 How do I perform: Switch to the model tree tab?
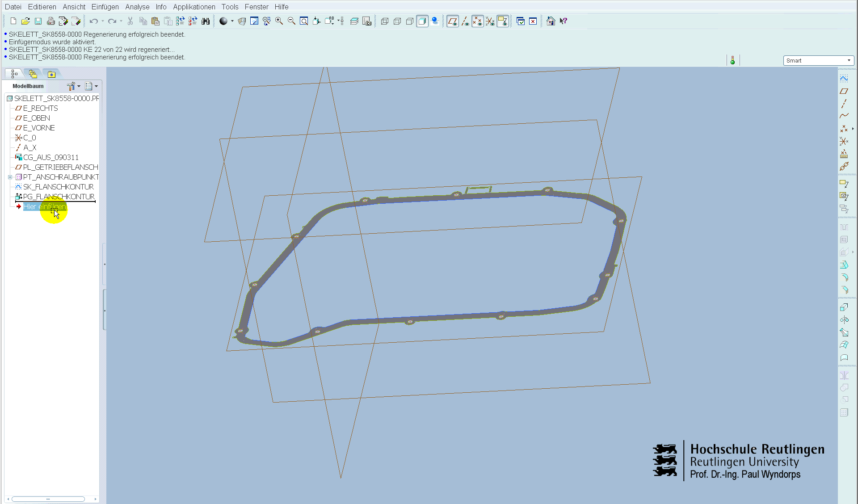click(x=14, y=74)
